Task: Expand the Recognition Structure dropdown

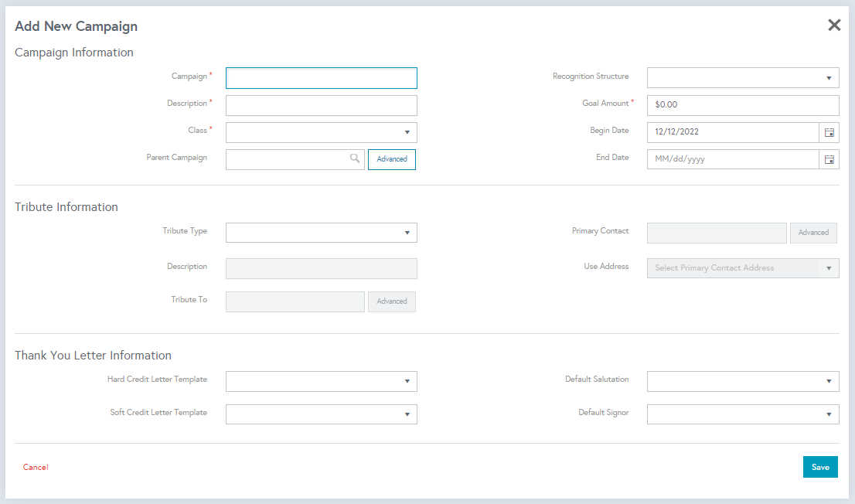Action: [x=743, y=78]
